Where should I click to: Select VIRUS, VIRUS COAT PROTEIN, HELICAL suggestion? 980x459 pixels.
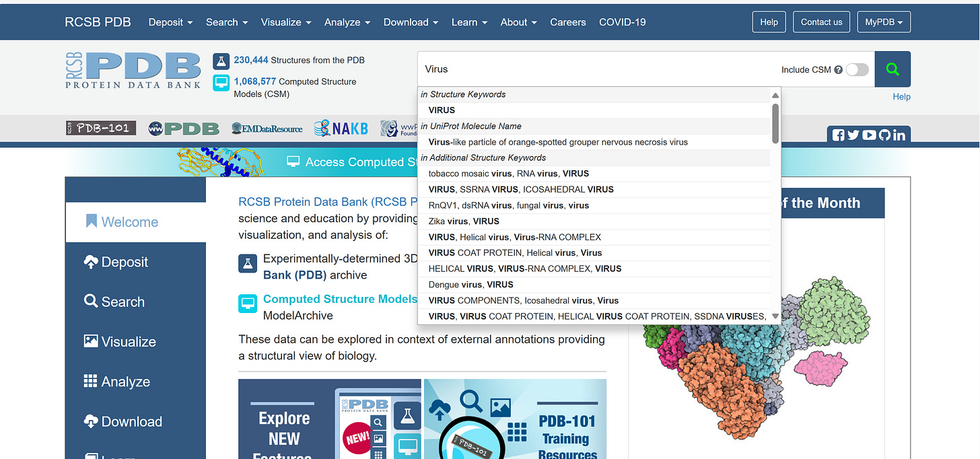[x=594, y=316]
